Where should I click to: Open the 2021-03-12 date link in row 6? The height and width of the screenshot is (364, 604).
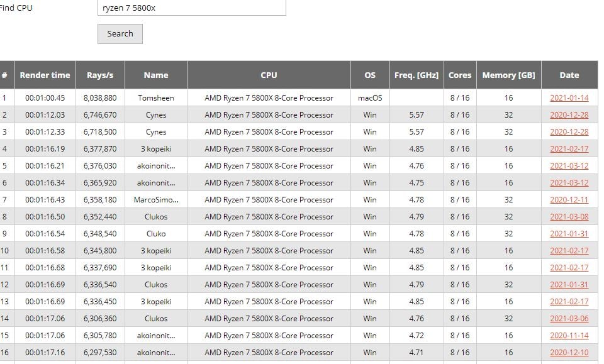pyautogui.click(x=569, y=182)
